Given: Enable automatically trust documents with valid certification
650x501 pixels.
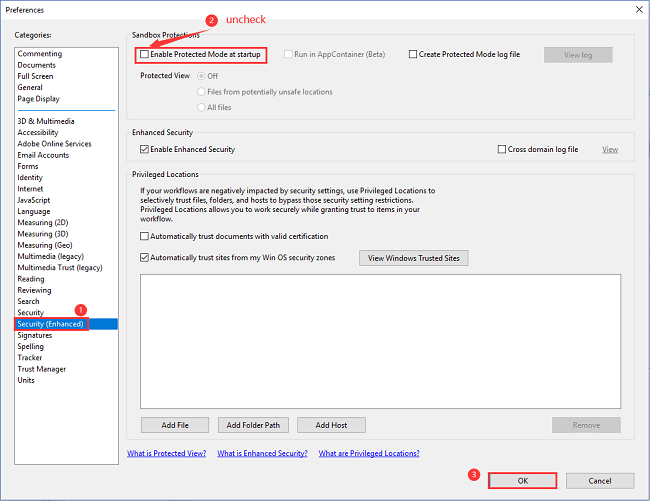Looking at the screenshot, I should tap(145, 236).
